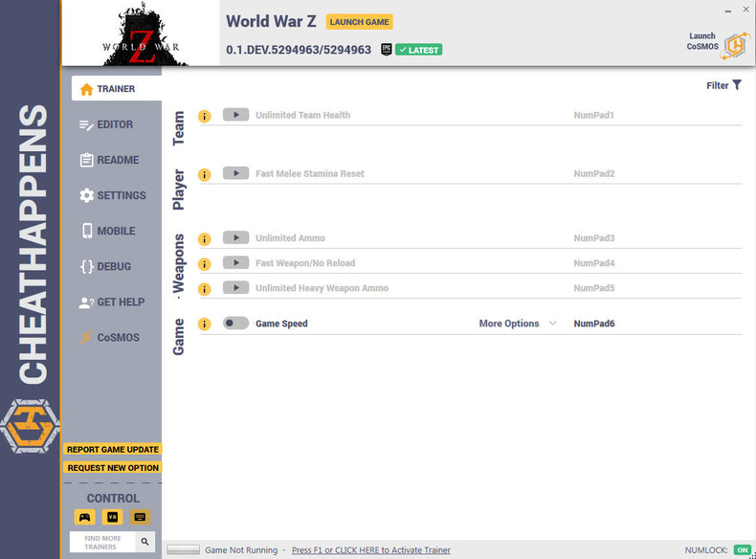This screenshot has width=756, height=559.
Task: Click REQUEST NEW OPTION button
Action: tap(113, 468)
